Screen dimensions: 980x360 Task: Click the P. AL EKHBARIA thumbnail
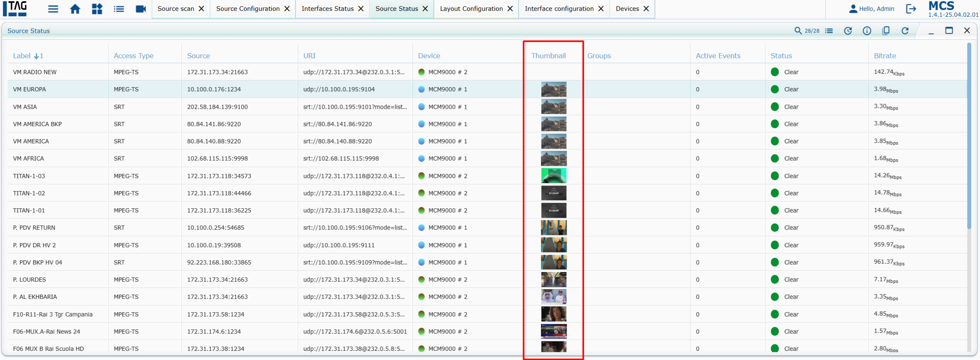pos(553,297)
